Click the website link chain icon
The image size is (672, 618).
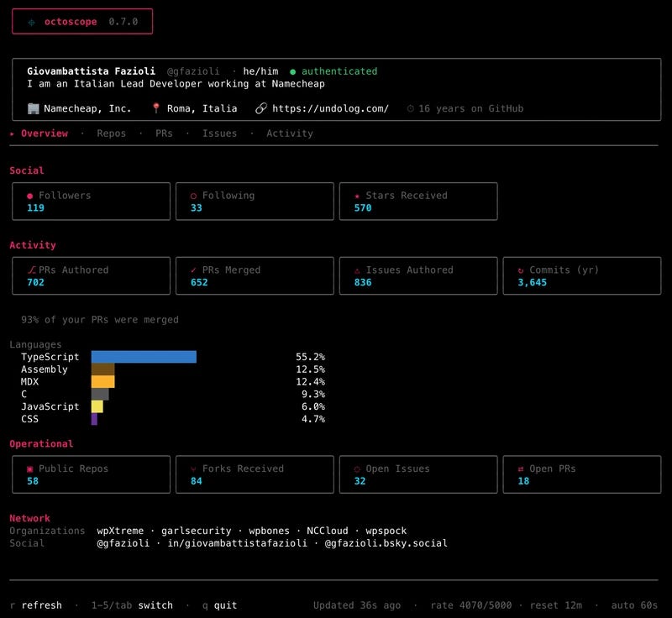tap(261, 108)
